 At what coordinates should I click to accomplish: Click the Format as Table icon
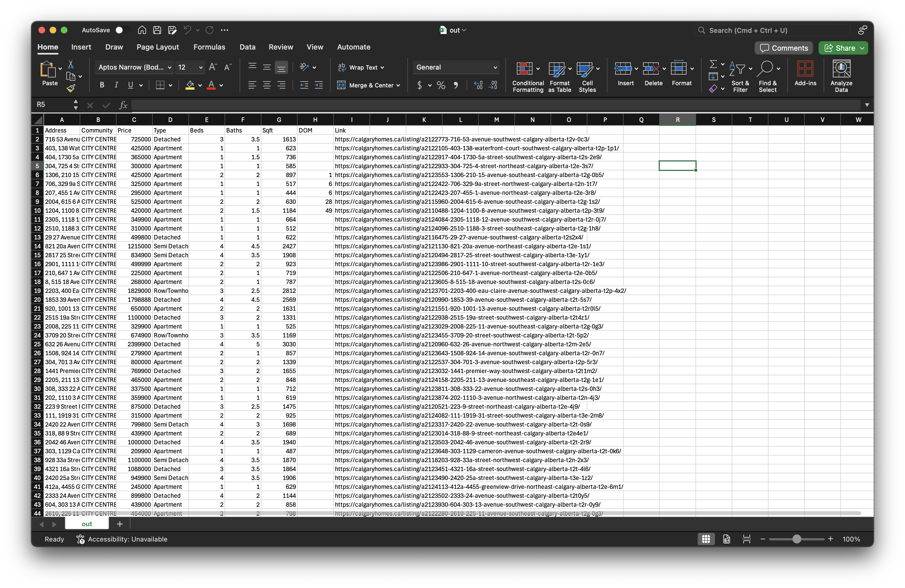pos(557,69)
